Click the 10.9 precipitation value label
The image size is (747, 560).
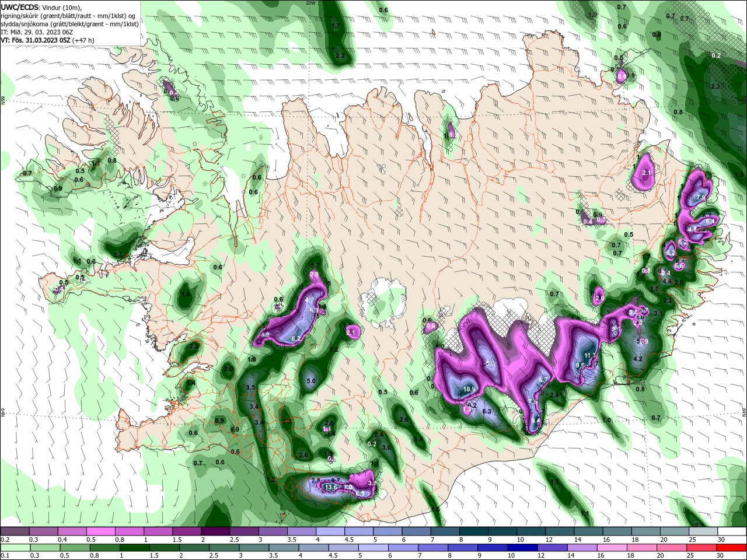point(470,390)
